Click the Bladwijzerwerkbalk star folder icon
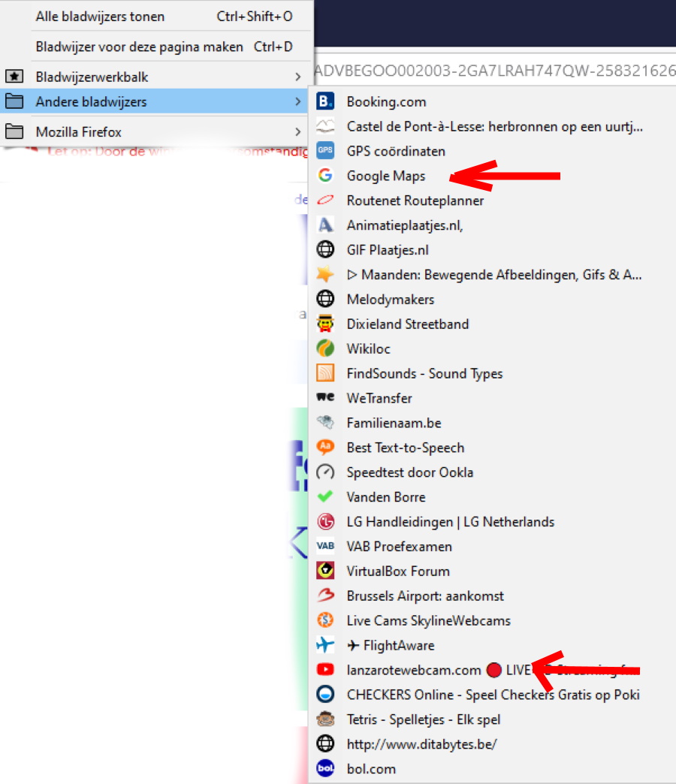Viewport: 676px width, 784px height. coord(14,77)
